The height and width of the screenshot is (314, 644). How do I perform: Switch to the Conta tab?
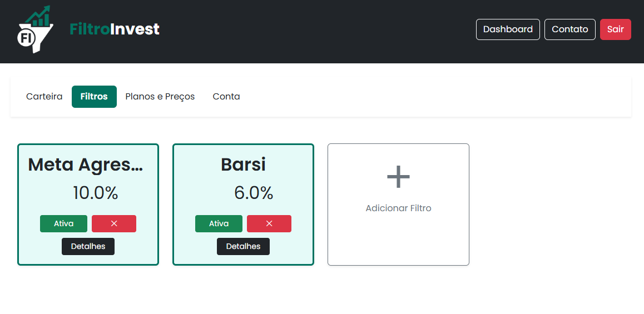[226, 97]
